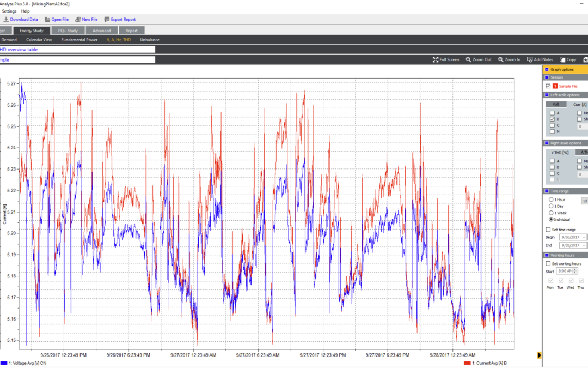This screenshot has height=368, width=588.
Task: Click the Download Data icon
Action: (x=6, y=20)
